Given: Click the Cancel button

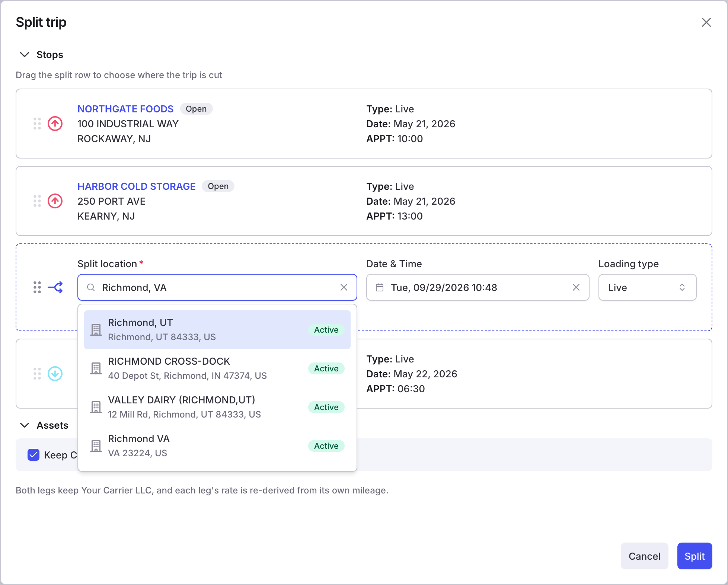Looking at the screenshot, I should [644, 556].
